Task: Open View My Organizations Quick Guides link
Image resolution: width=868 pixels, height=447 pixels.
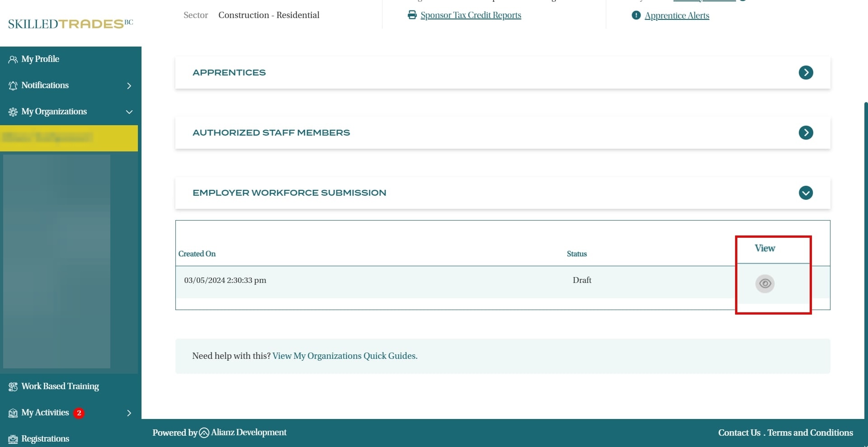Action: tap(344, 356)
